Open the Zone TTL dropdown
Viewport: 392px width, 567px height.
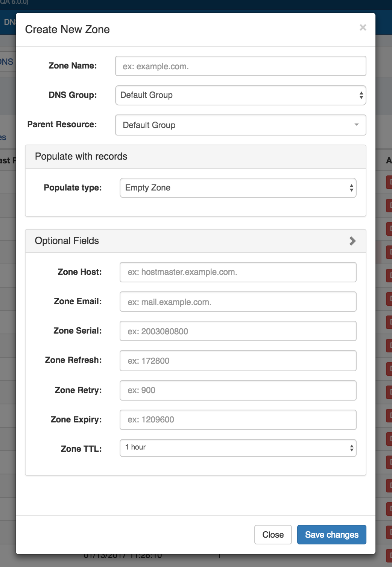238,448
